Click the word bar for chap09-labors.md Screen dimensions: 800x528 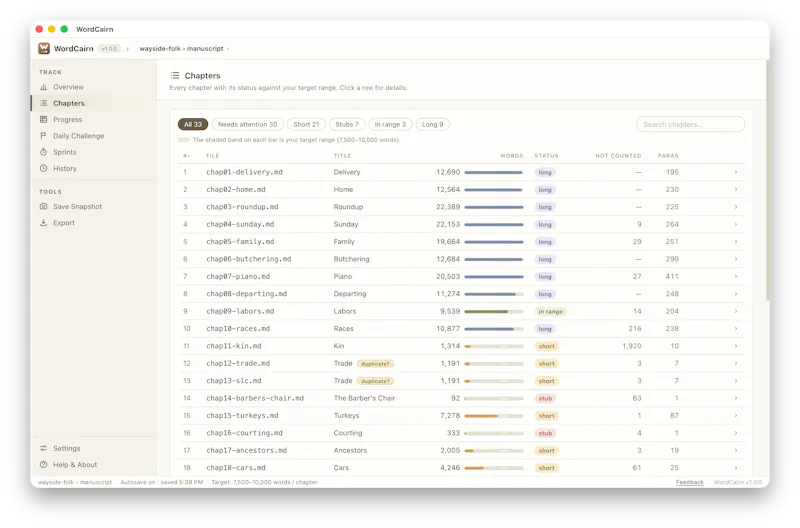click(494, 311)
